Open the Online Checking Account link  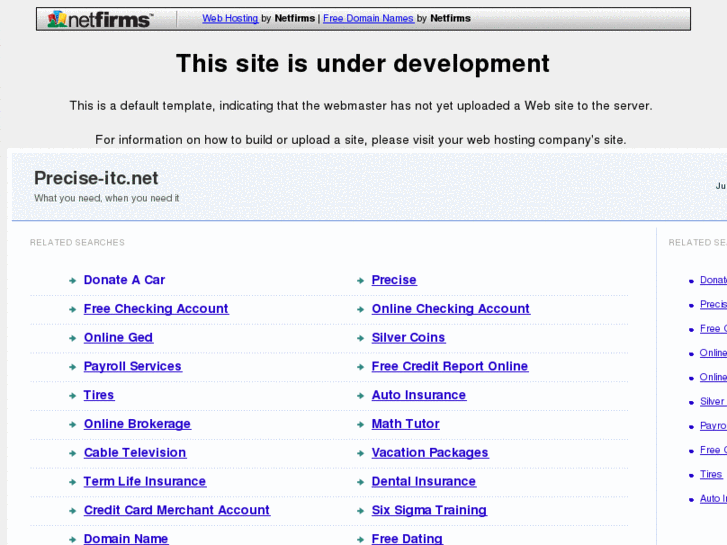[x=451, y=309]
